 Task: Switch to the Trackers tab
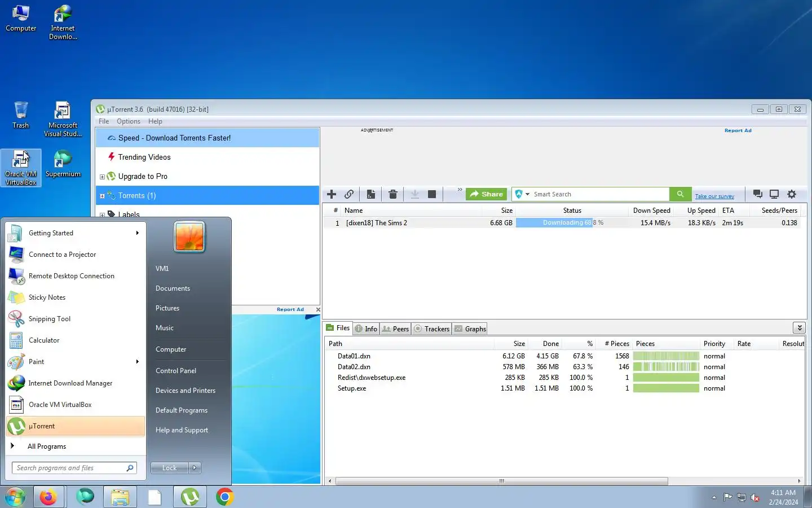[x=432, y=329]
